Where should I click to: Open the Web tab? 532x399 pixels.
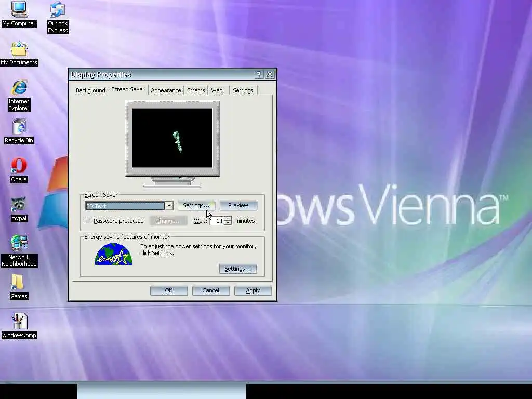(x=217, y=90)
